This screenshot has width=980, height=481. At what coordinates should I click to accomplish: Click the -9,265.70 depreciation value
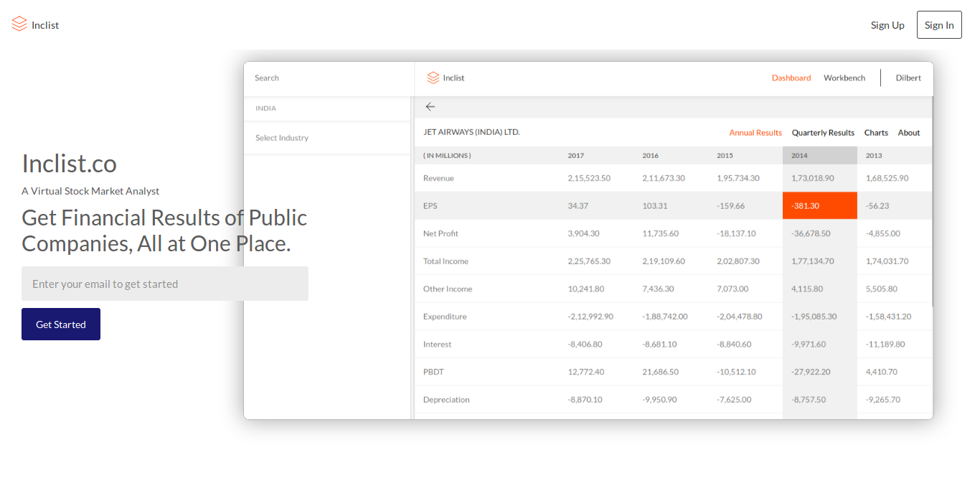click(883, 400)
